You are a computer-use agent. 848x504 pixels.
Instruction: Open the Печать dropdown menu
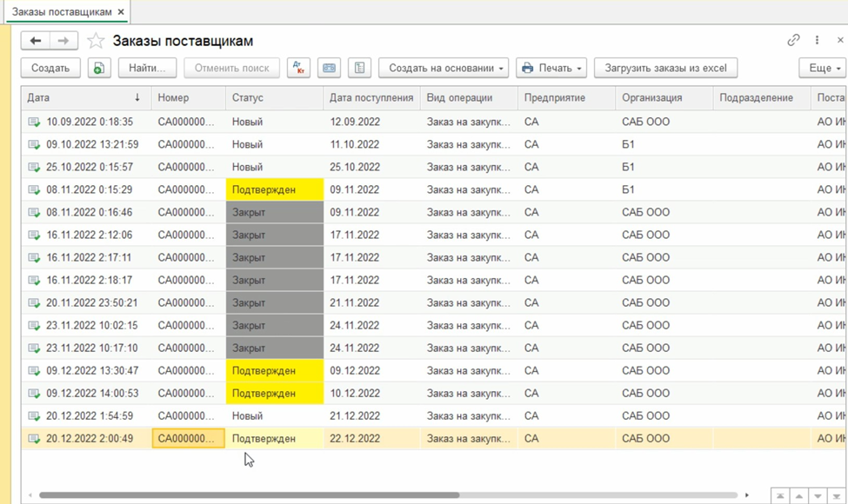(x=551, y=68)
